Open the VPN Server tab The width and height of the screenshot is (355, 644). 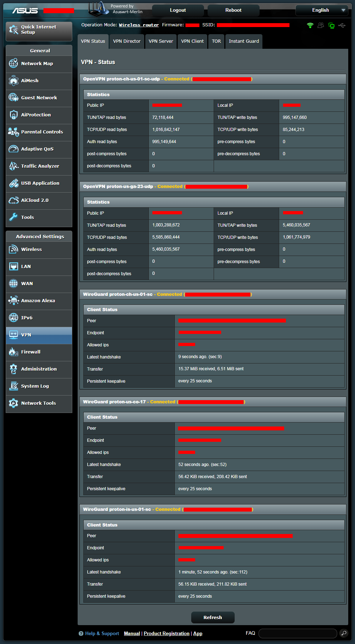161,41
